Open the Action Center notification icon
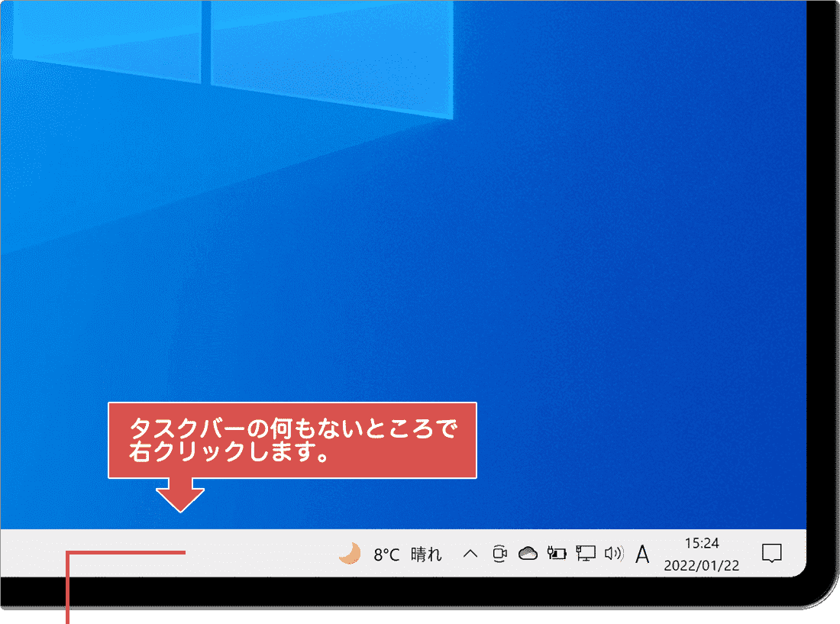 click(x=771, y=553)
